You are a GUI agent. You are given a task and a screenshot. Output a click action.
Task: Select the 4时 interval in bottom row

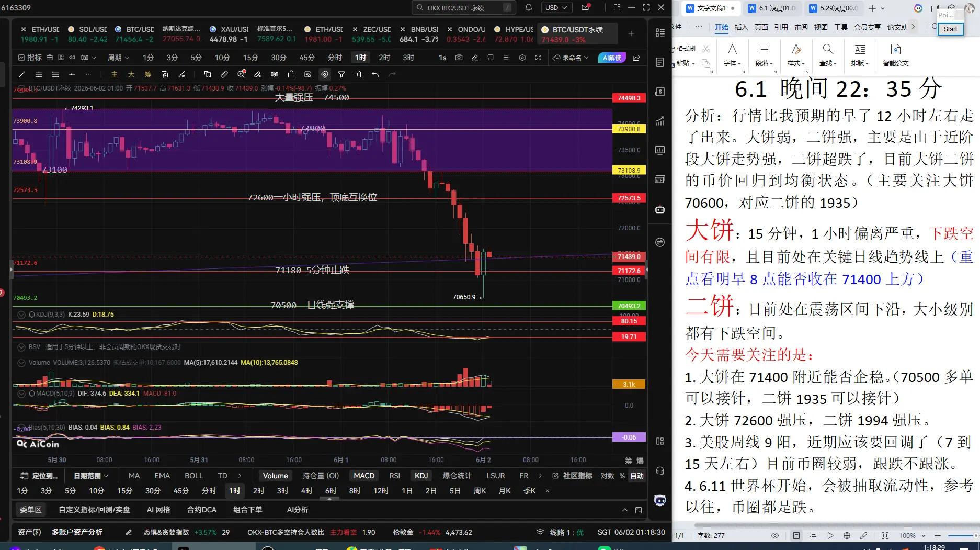click(306, 491)
